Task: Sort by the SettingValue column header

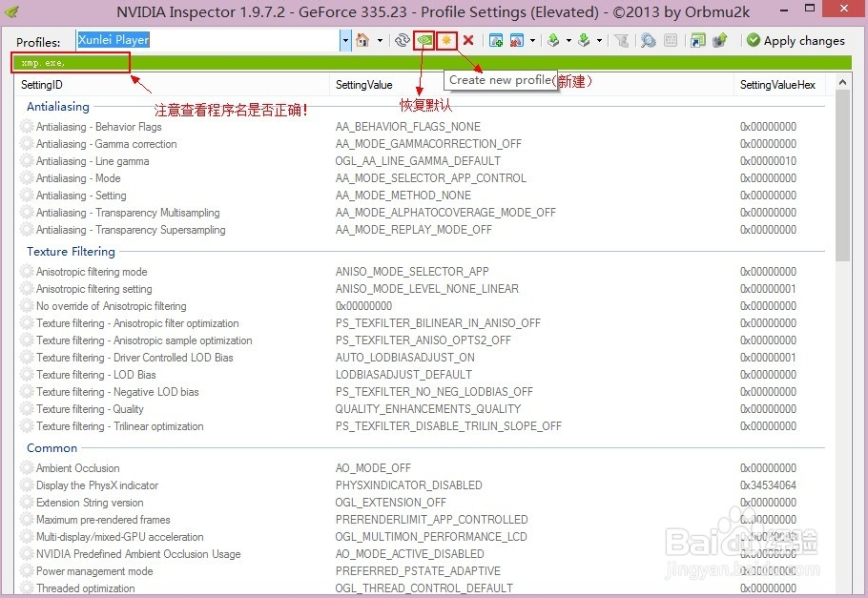Action: click(532, 85)
